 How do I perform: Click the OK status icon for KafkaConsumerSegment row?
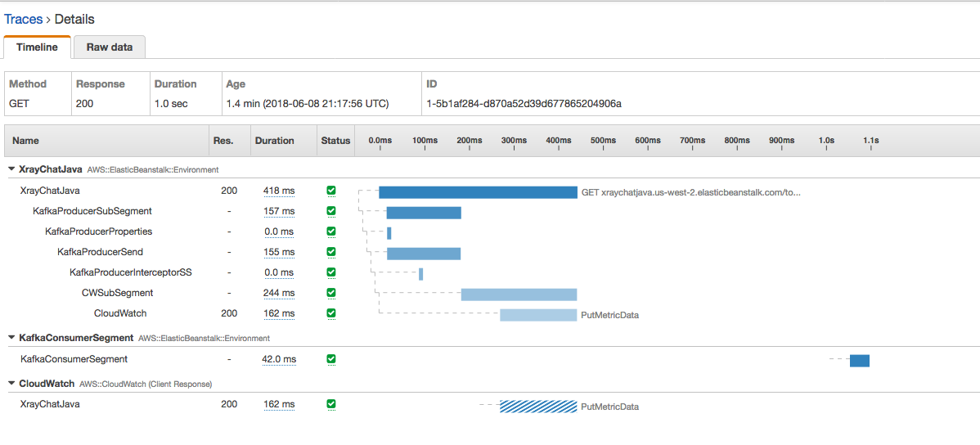(331, 359)
